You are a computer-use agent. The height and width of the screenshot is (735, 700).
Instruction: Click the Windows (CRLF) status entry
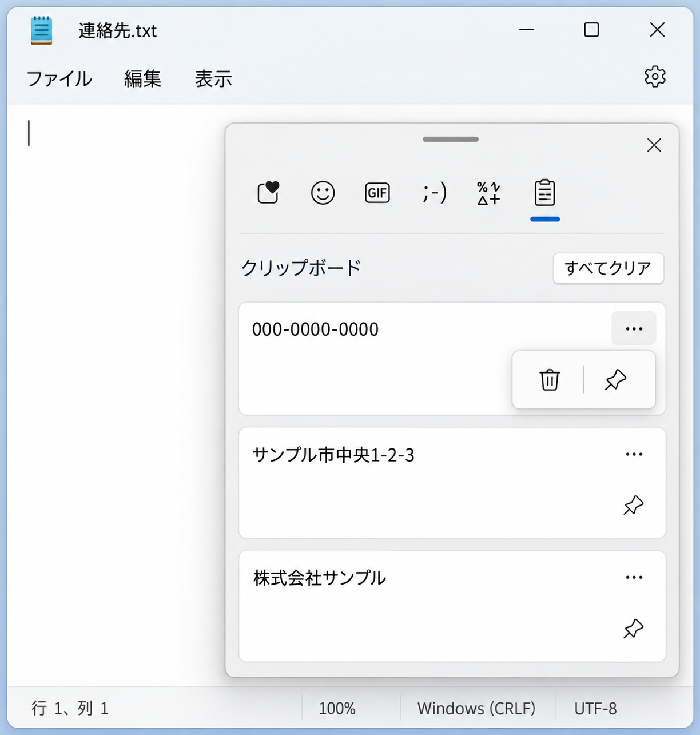pos(476,708)
